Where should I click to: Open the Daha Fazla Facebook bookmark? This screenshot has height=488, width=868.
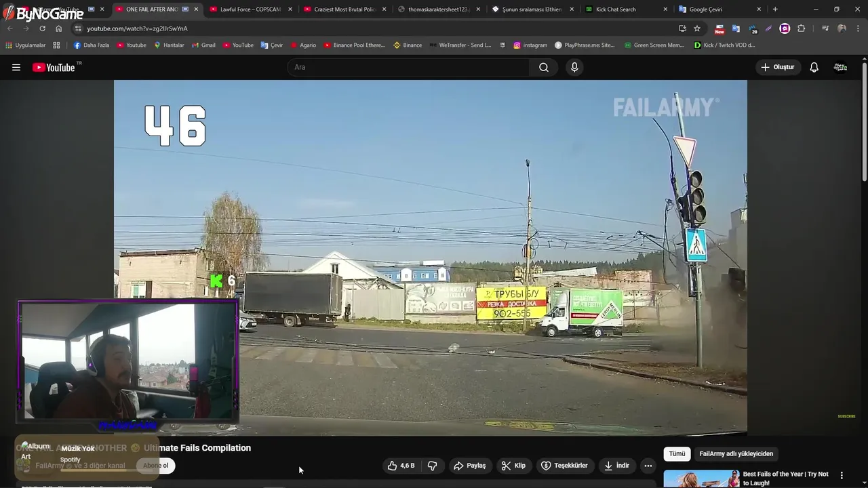pyautogui.click(x=92, y=45)
